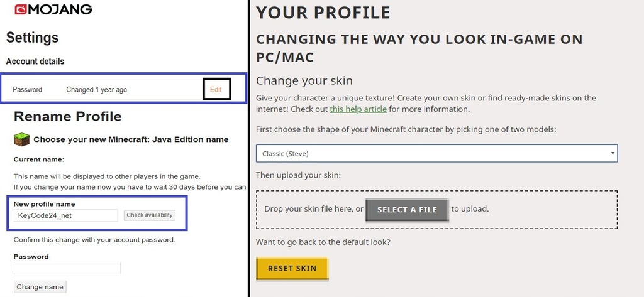Click the grass block icon beside Java Edition
The height and width of the screenshot is (297, 644).
point(22,139)
